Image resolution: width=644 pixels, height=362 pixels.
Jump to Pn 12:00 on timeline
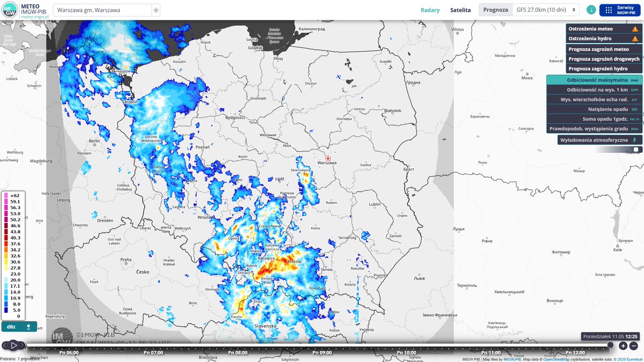[575, 353]
